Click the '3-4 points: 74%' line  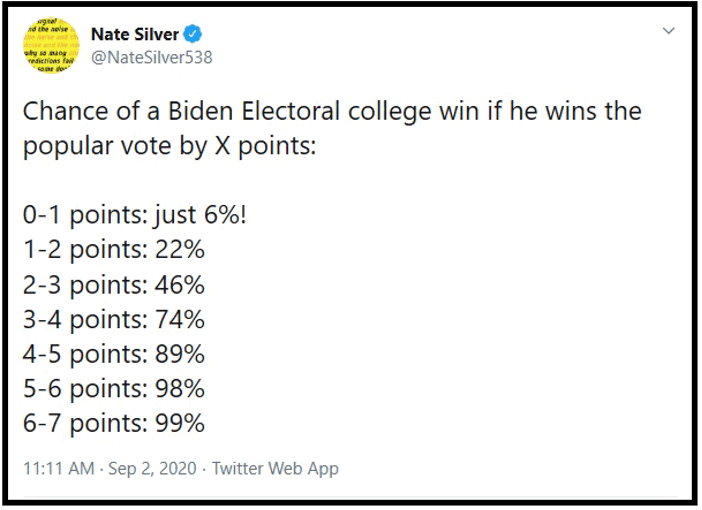[x=114, y=319]
